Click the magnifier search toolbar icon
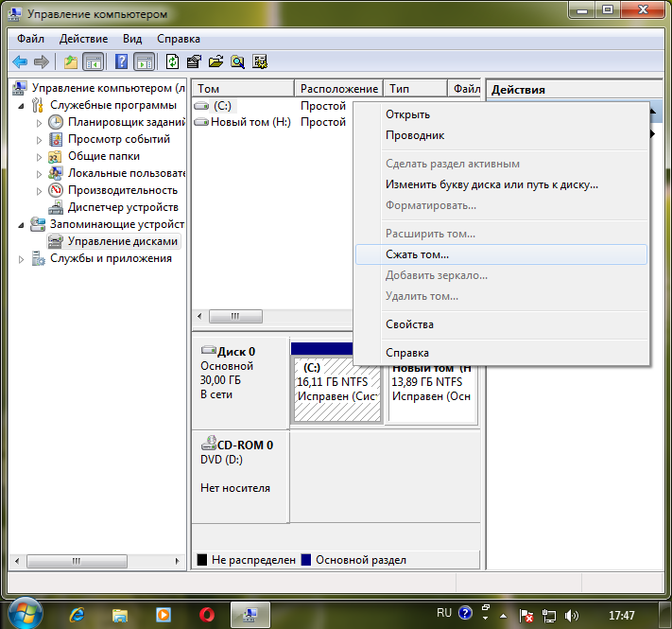This screenshot has height=629, width=672. 238,61
